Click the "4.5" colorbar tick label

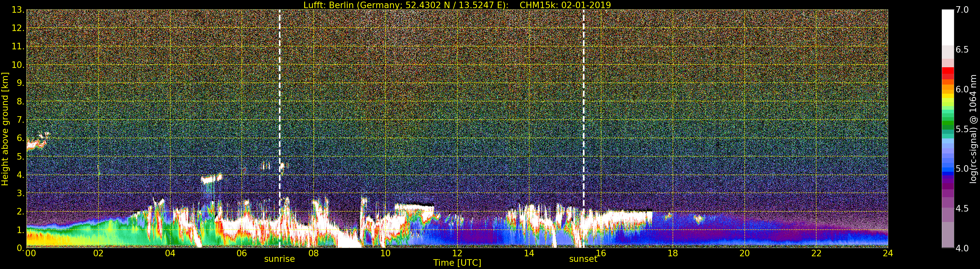[x=962, y=208]
